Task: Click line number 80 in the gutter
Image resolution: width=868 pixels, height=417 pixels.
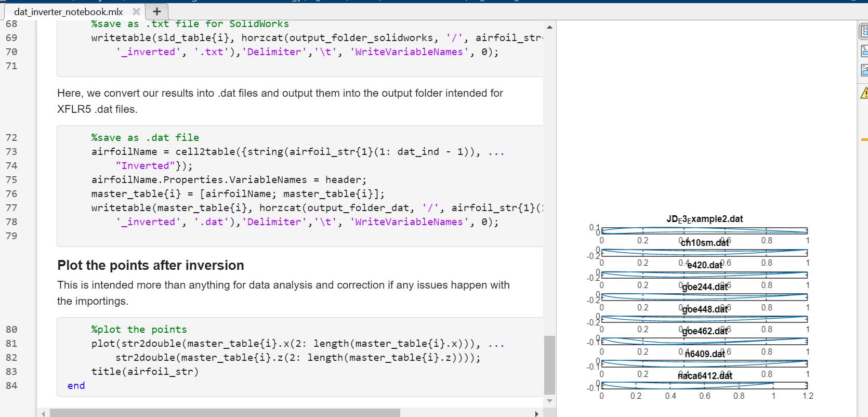Action: coord(11,330)
